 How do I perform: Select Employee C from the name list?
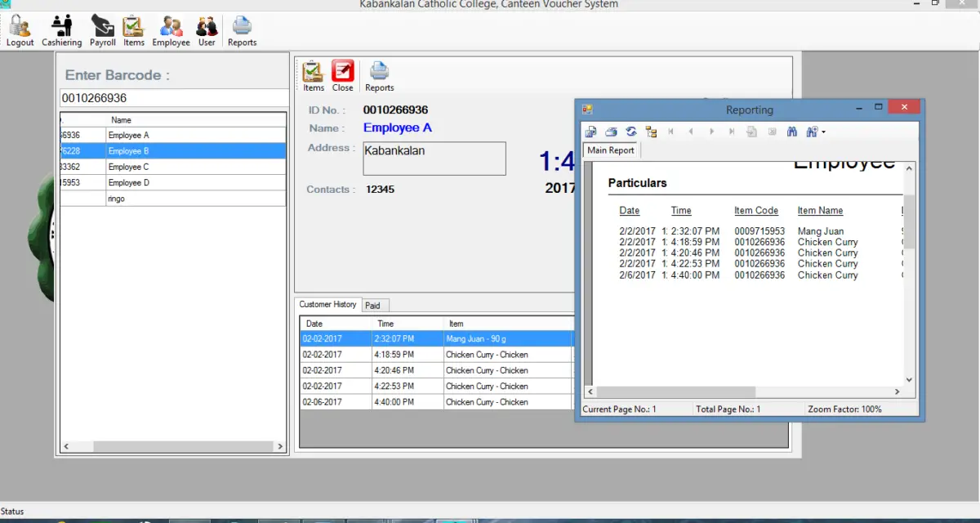[x=131, y=166]
